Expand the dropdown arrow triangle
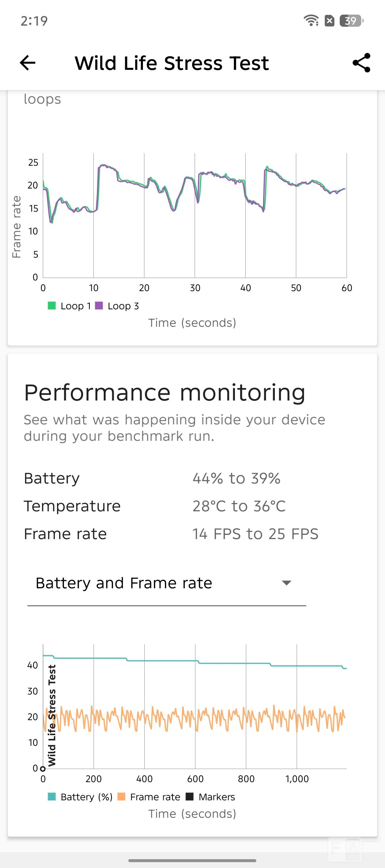This screenshot has width=385, height=868. [287, 583]
